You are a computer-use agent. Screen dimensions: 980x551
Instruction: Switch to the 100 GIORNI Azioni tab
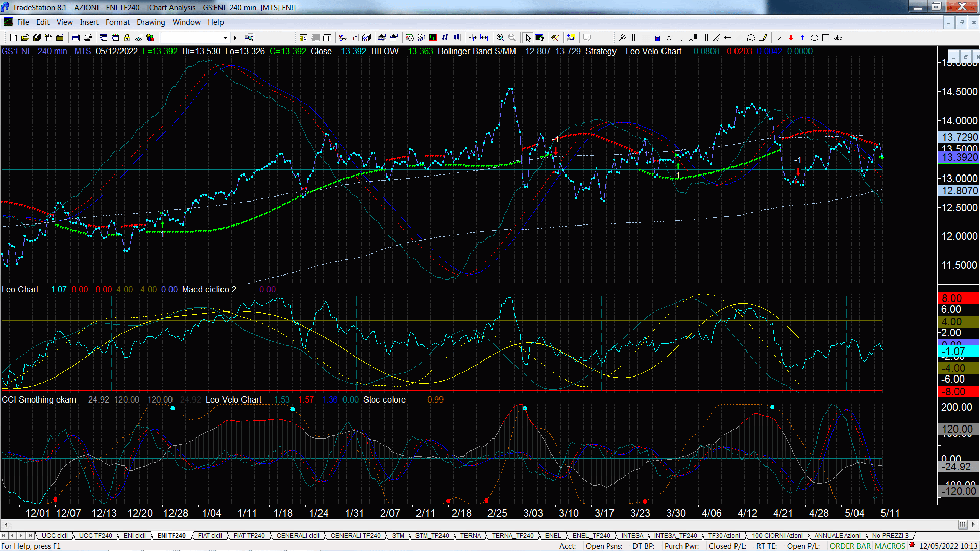tap(777, 535)
